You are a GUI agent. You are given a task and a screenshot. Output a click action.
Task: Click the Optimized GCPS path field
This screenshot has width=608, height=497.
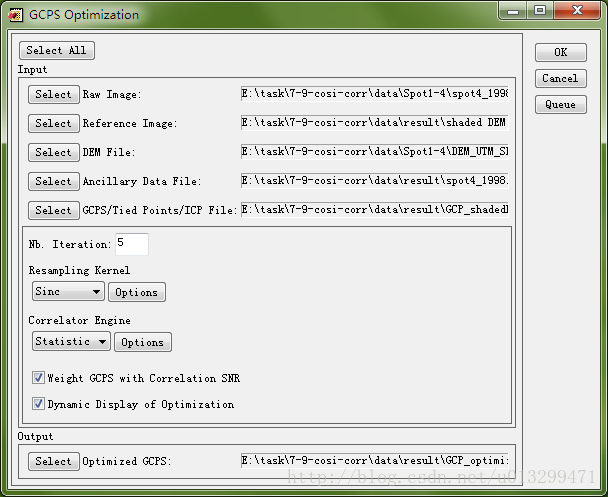point(375,461)
